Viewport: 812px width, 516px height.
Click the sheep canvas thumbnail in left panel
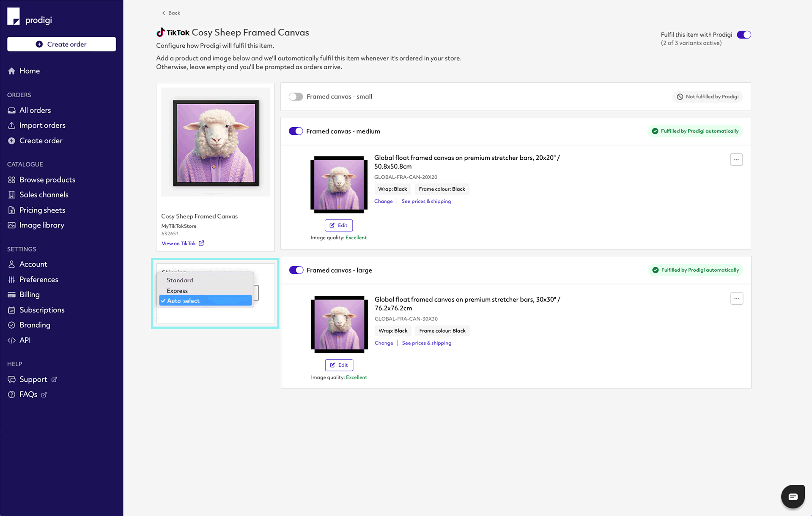215,142
